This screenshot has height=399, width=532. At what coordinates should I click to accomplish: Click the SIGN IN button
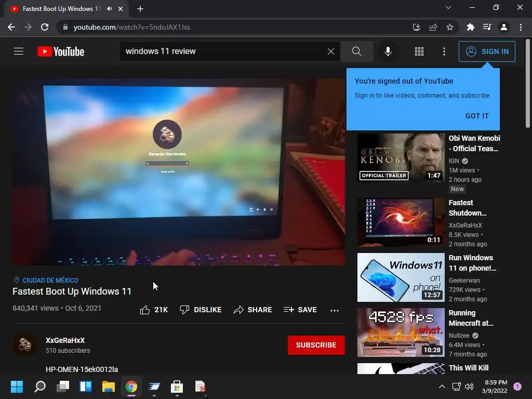pyautogui.click(x=487, y=51)
